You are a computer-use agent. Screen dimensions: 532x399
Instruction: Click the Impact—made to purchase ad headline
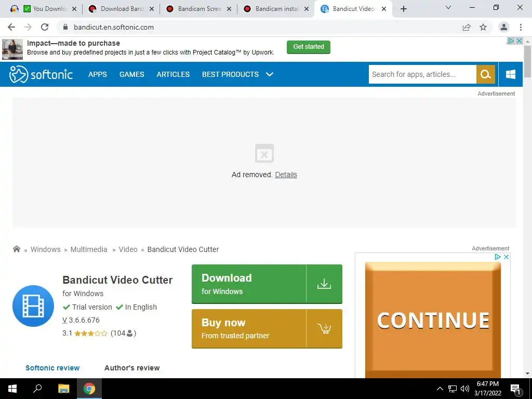[74, 43]
